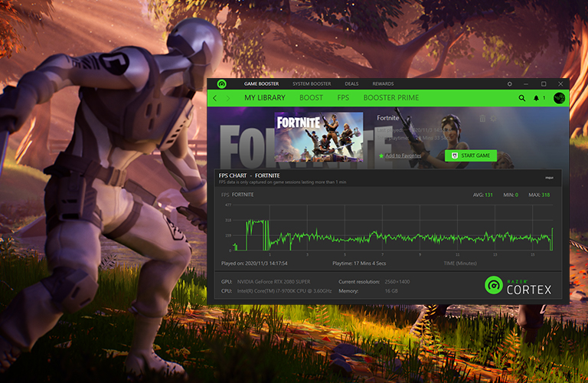Select the FPS section
588x383 pixels.
[343, 98]
